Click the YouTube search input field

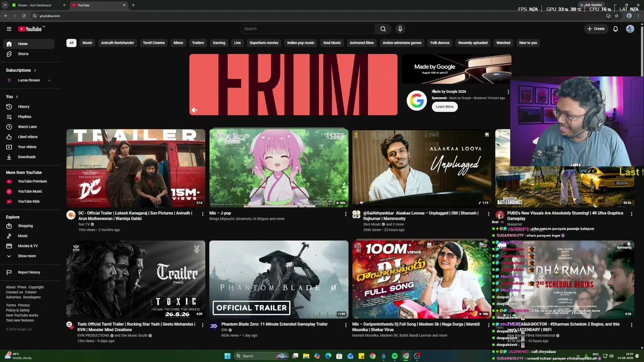coord(308,29)
